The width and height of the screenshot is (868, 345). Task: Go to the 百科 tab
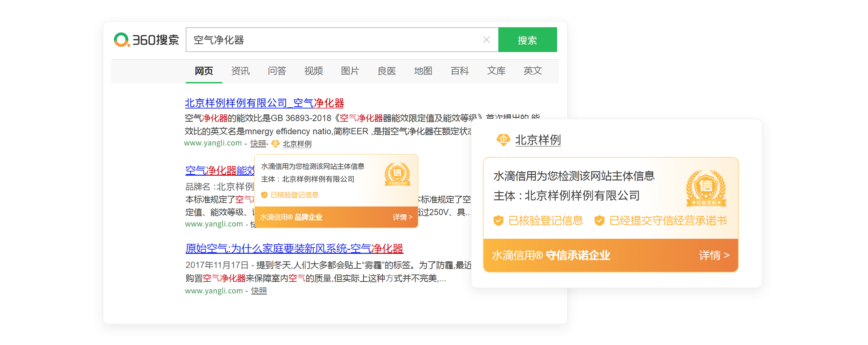[x=459, y=71]
